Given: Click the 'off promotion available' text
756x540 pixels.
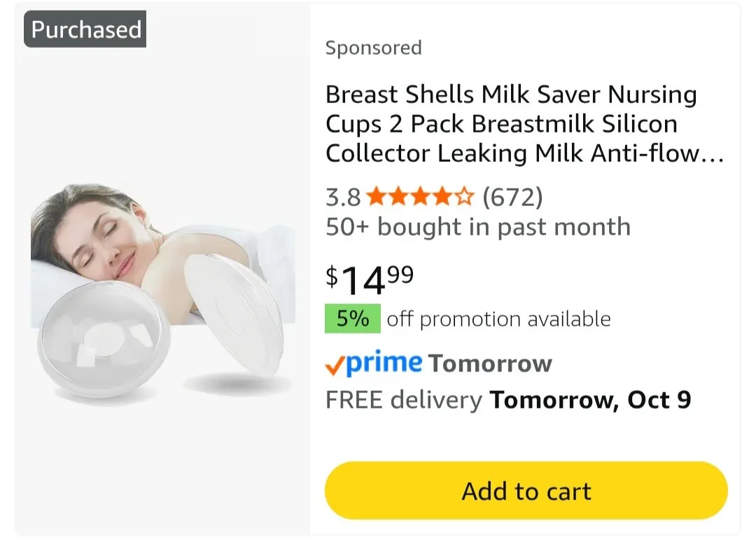Looking at the screenshot, I should click(x=498, y=319).
